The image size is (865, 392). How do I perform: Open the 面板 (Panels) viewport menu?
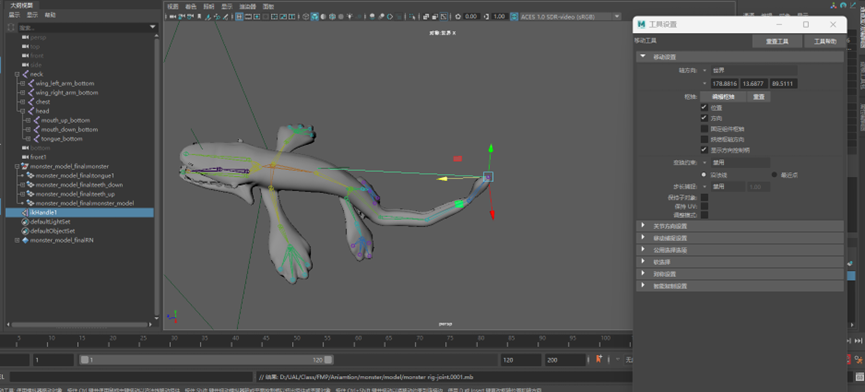[268, 7]
